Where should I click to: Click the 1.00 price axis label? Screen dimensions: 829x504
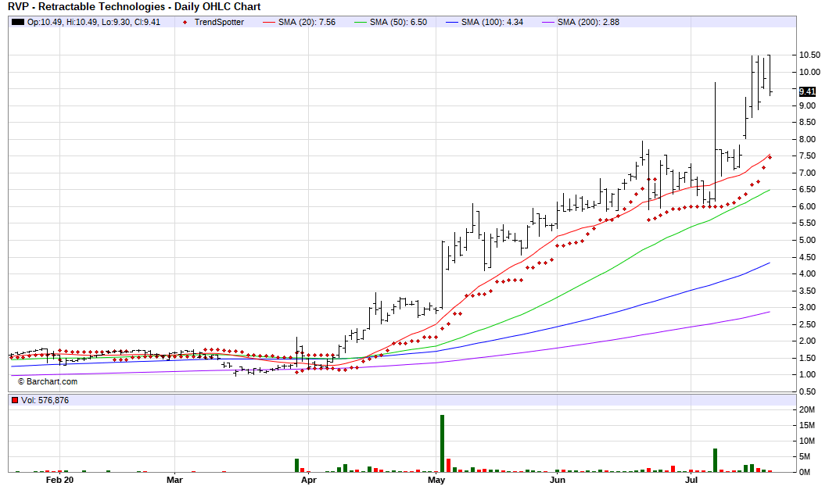click(807, 374)
